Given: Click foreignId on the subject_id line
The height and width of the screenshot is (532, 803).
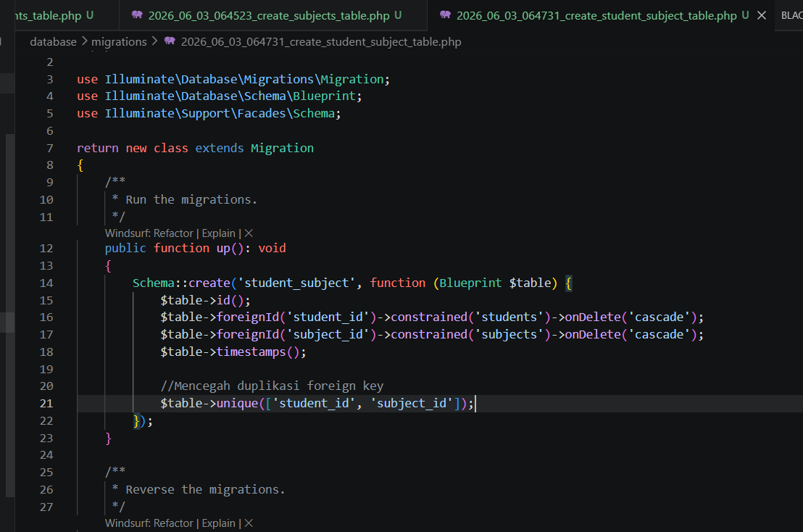Looking at the screenshot, I should click(x=248, y=335).
